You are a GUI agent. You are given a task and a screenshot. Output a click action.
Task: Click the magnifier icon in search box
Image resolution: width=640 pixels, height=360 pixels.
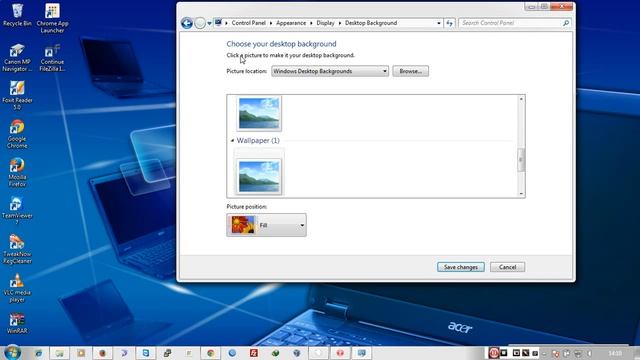[x=566, y=23]
